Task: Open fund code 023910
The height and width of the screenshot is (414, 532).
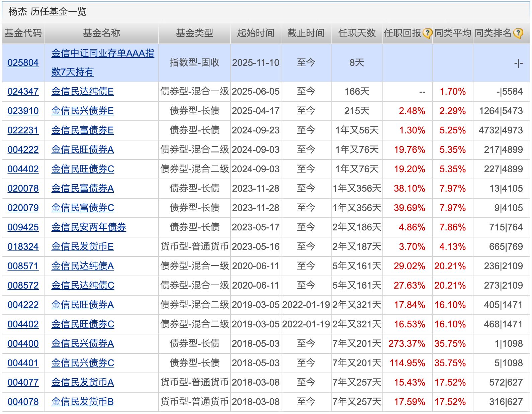Action: pos(23,111)
